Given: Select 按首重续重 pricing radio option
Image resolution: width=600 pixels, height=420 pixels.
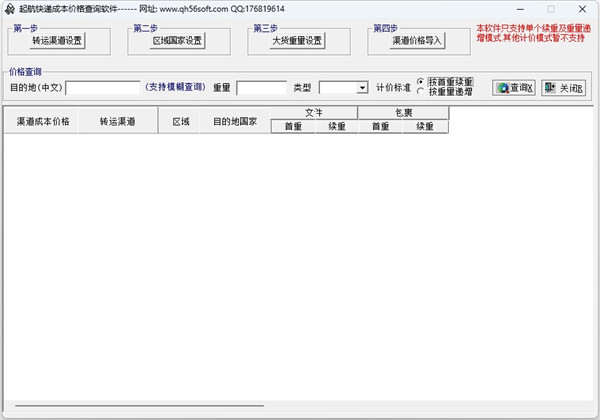Looking at the screenshot, I should [x=421, y=82].
